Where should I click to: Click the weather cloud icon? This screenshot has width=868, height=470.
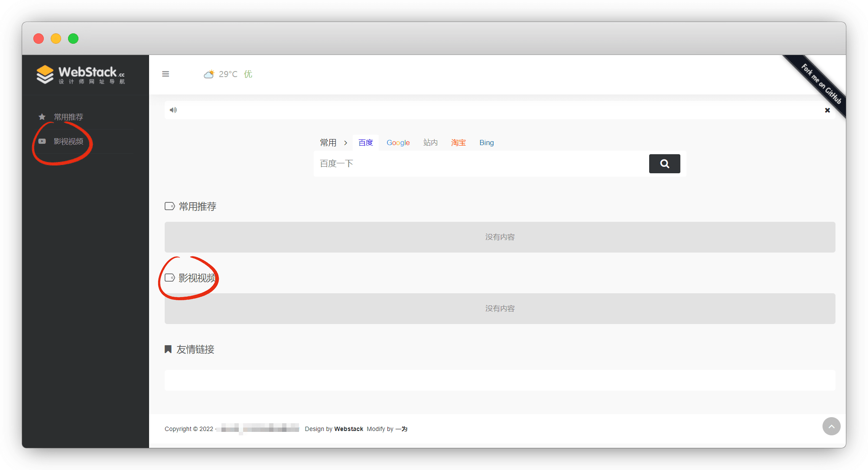pyautogui.click(x=209, y=74)
